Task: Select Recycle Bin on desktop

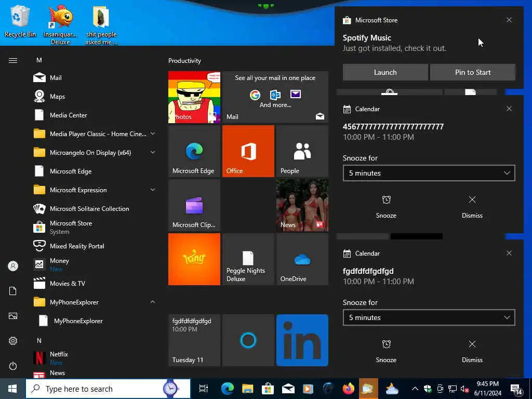Action: tap(20, 22)
